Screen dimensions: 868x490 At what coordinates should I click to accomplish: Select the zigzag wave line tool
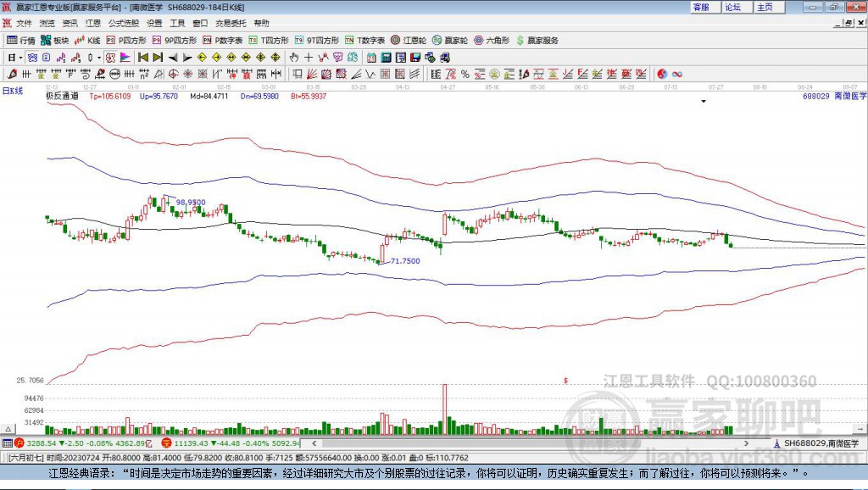pyautogui.click(x=370, y=74)
